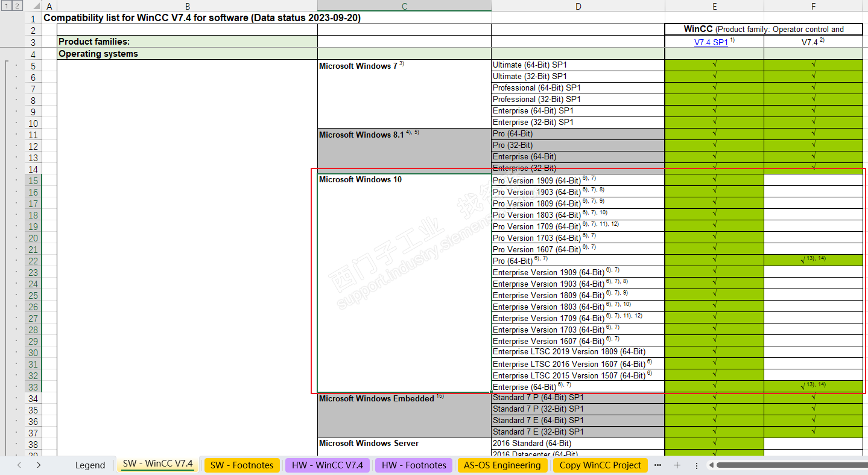
Task: Select the 'Operating systems' cell
Action: [x=187, y=54]
